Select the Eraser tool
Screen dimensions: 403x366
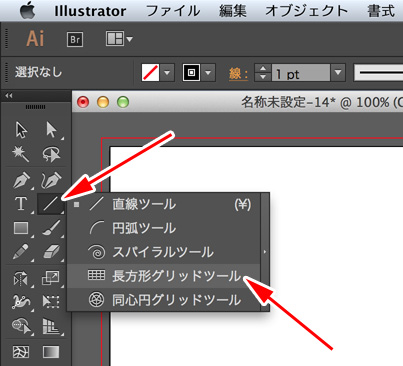pos(52,252)
